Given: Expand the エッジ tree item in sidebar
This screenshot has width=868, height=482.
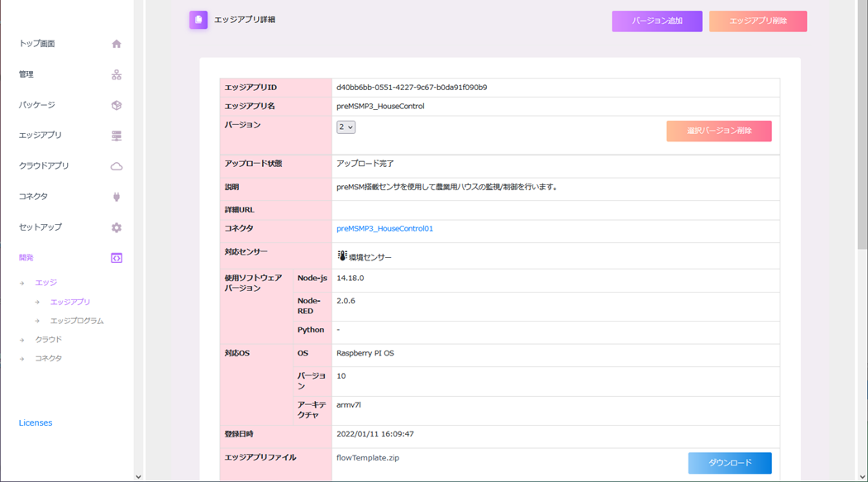Looking at the screenshot, I should pyautogui.click(x=45, y=283).
